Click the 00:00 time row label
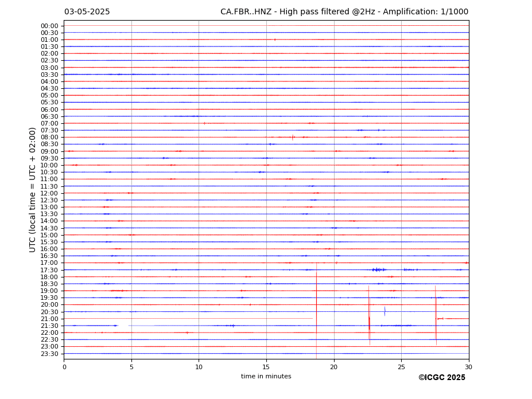The width and height of the screenshot is (532, 399). pyautogui.click(x=49, y=26)
